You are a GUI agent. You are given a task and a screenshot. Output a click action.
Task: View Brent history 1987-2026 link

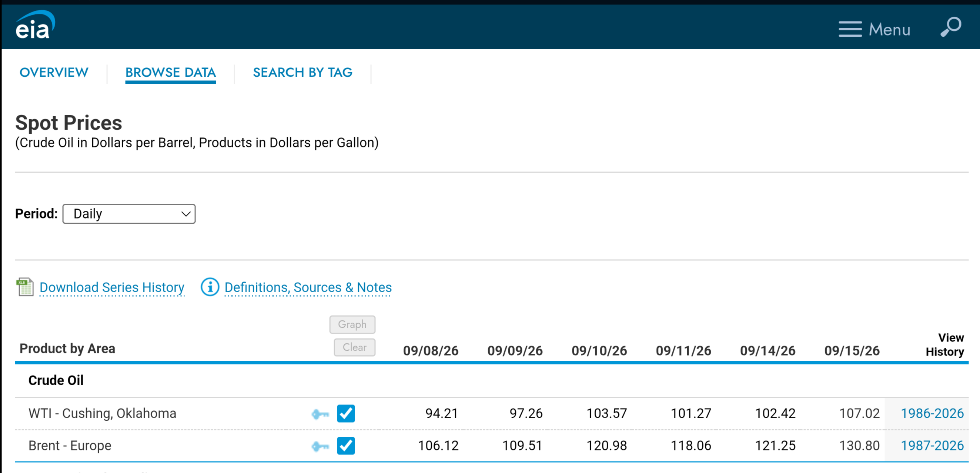932,446
